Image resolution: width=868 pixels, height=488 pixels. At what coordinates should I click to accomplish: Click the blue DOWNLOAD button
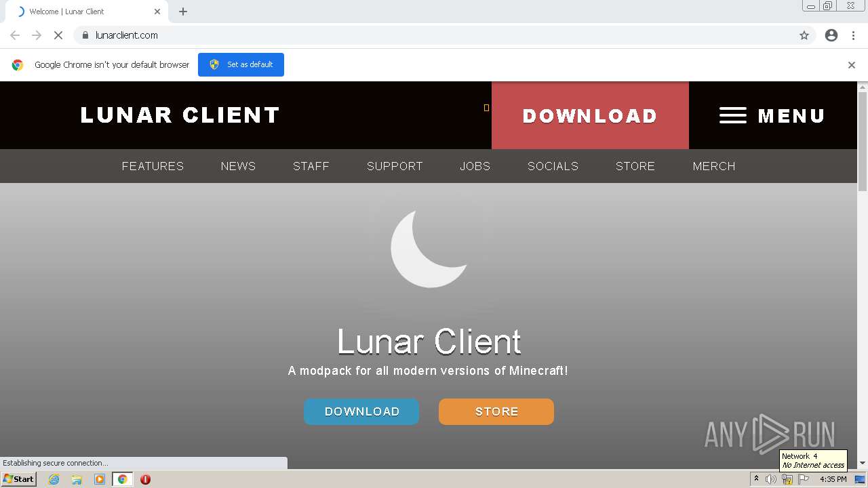click(x=361, y=411)
